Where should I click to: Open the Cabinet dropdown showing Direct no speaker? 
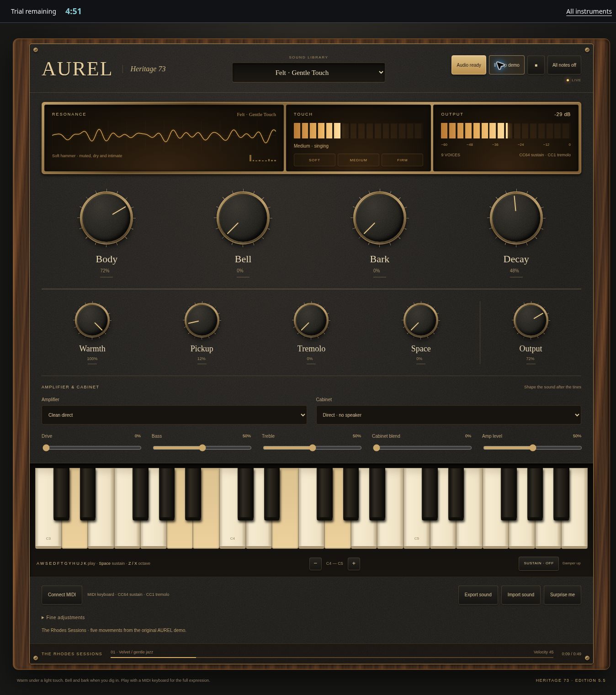[448, 415]
